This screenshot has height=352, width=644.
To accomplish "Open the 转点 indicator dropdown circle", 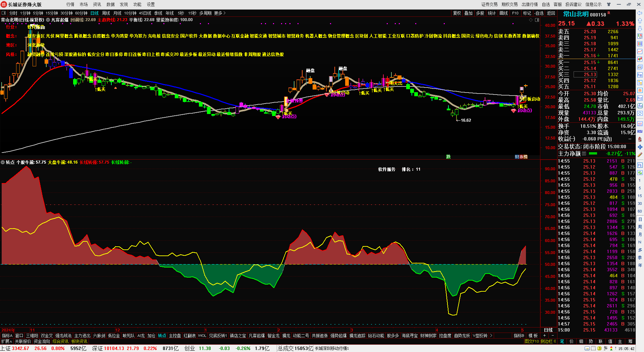I will coord(3,162).
